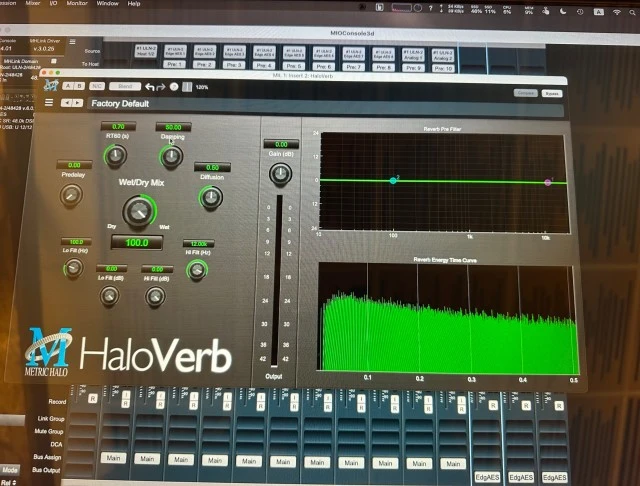Click the Wi-Fi icon in macOS menu bar

click(x=617, y=12)
